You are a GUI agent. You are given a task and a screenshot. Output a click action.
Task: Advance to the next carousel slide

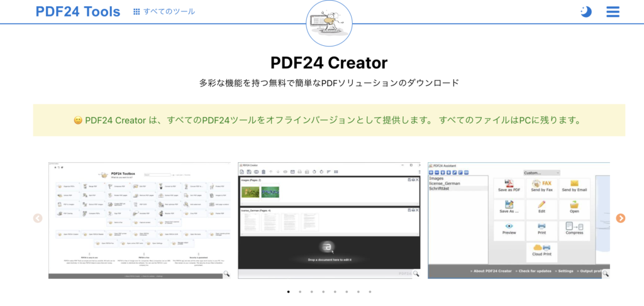(x=621, y=218)
